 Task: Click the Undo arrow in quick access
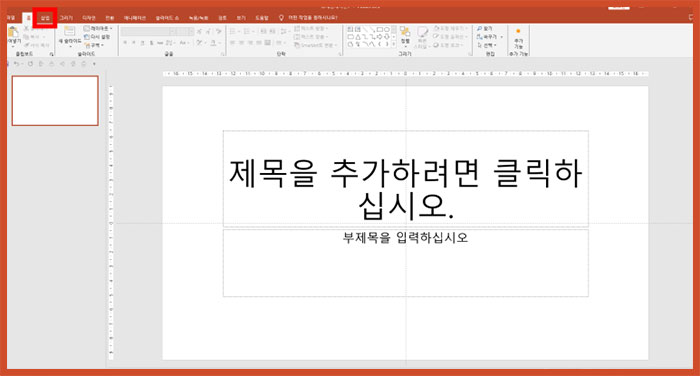pos(17,64)
